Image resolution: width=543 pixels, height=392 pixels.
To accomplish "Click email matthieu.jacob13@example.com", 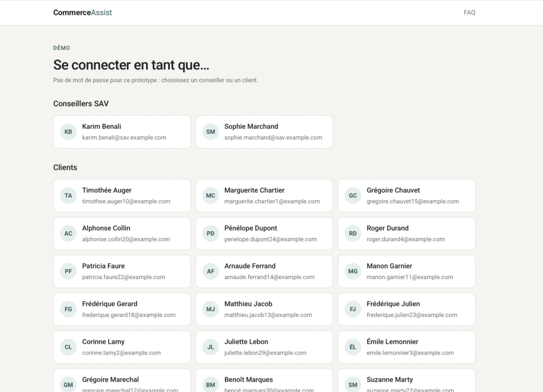I will pyautogui.click(x=268, y=315).
